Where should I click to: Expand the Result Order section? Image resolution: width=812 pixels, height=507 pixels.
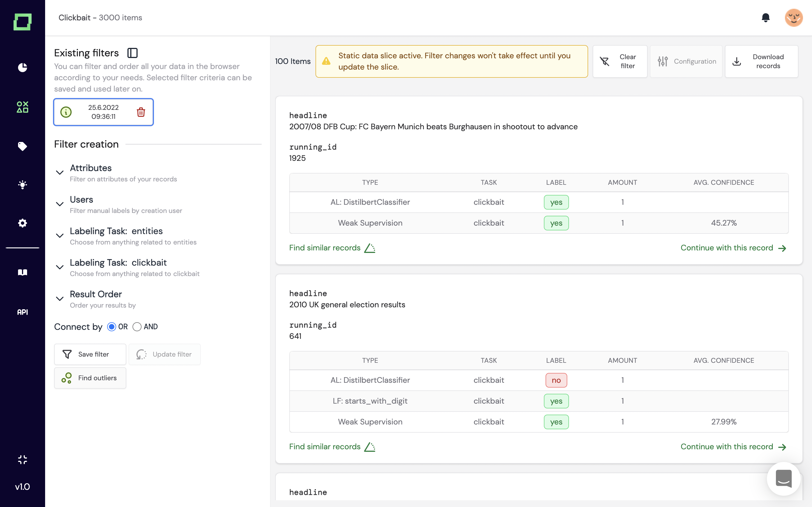pos(60,299)
